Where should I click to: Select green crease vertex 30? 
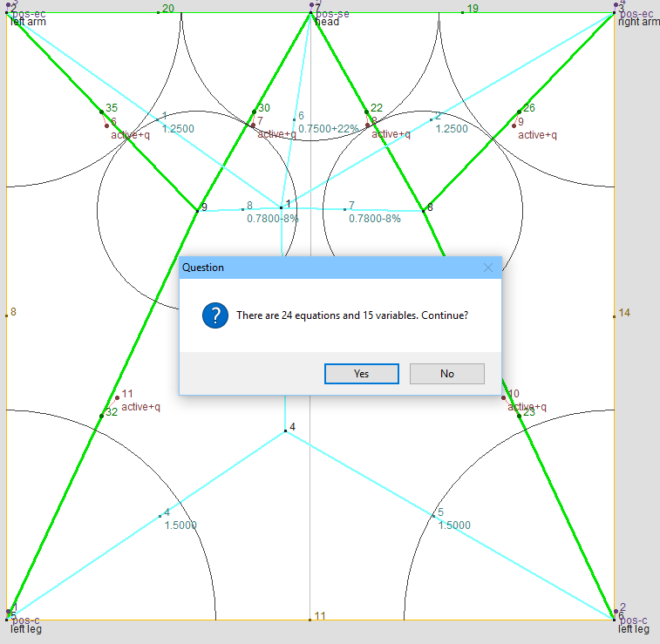(x=254, y=112)
